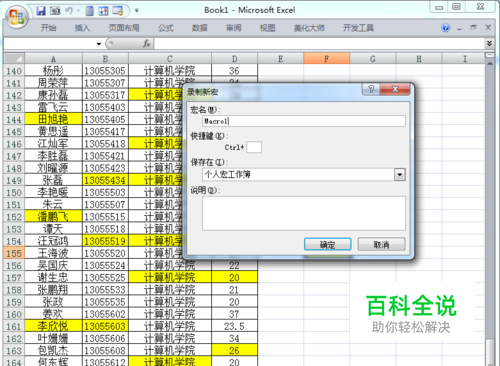Switch to the 开始 ribbon tab

point(49,28)
